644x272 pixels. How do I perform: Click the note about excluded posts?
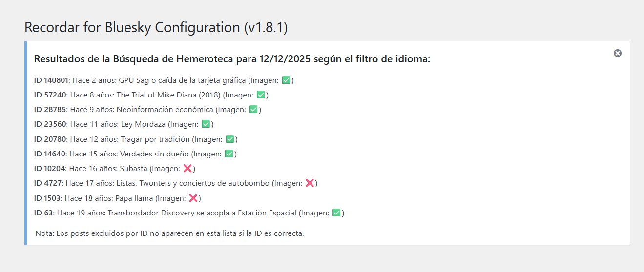(x=169, y=233)
